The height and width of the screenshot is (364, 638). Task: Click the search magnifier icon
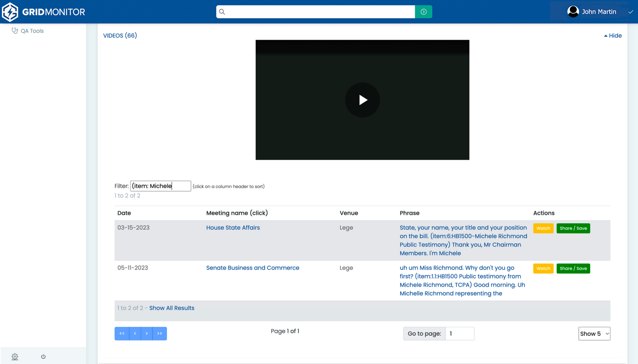[222, 12]
